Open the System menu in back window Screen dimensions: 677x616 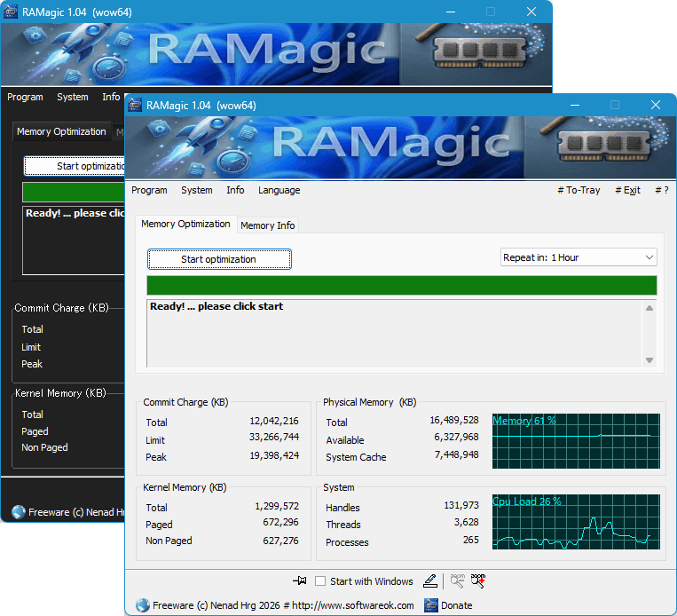(73, 97)
